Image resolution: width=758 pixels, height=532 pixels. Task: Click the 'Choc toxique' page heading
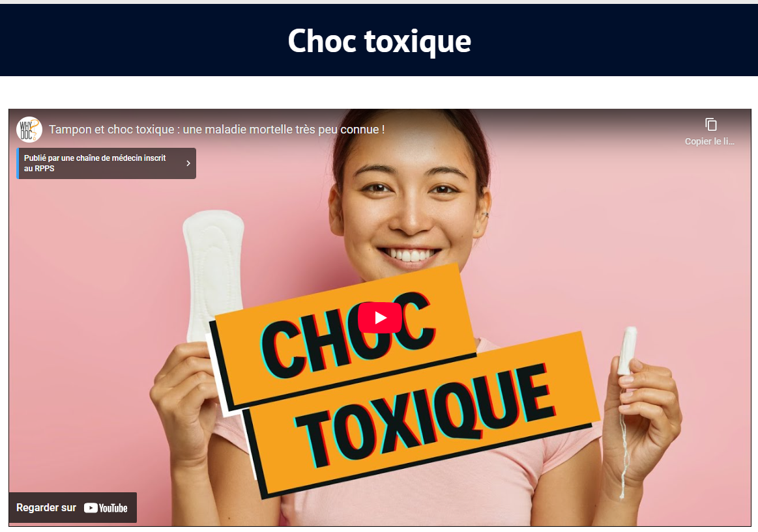[379, 40]
